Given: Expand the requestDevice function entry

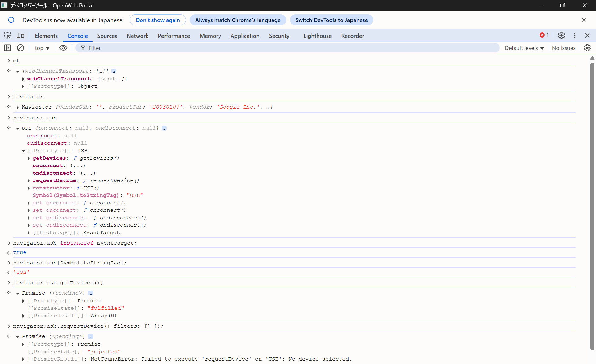Looking at the screenshot, I should (29, 180).
